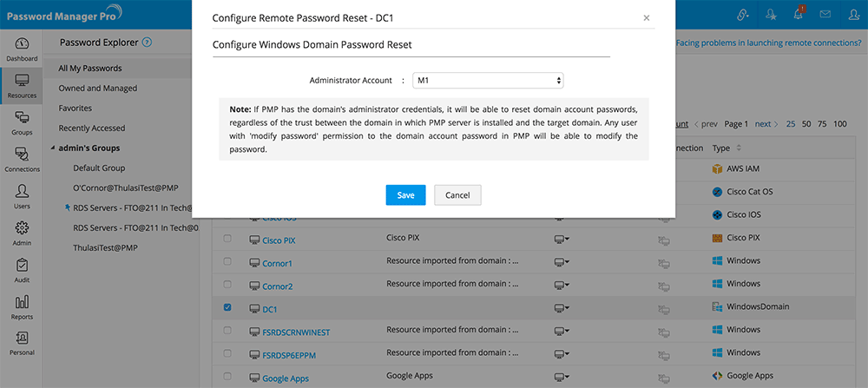Viewport: 868px width, 388px height.
Task: Open Facing problems in launching remote connections link
Action: pyautogui.click(x=769, y=42)
